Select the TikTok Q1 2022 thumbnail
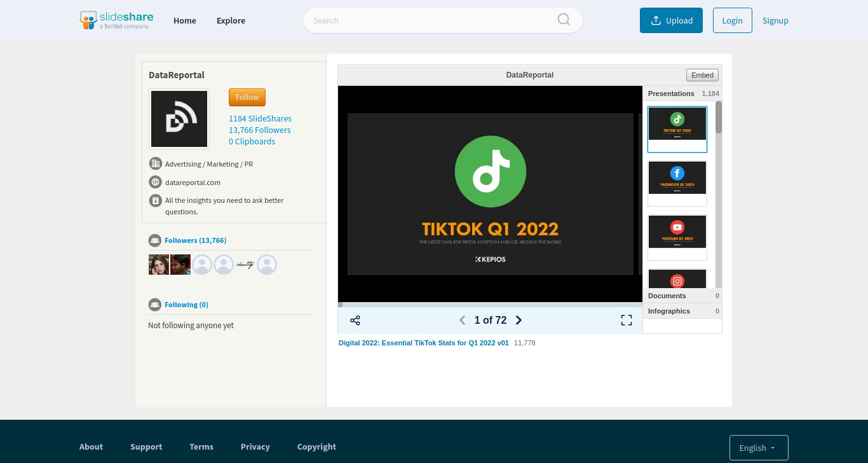The width and height of the screenshot is (868, 463). tap(677, 129)
